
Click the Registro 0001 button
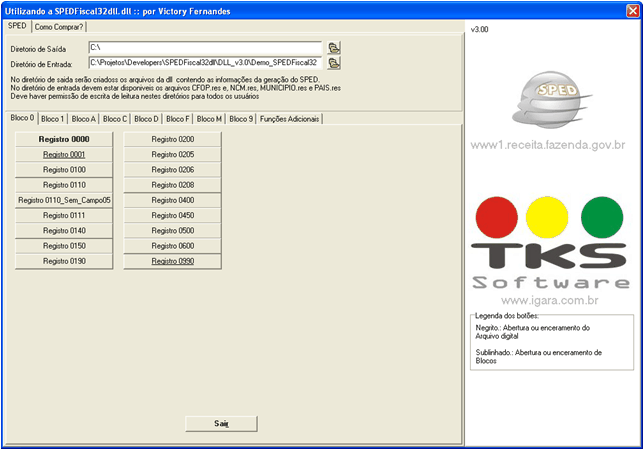point(64,155)
